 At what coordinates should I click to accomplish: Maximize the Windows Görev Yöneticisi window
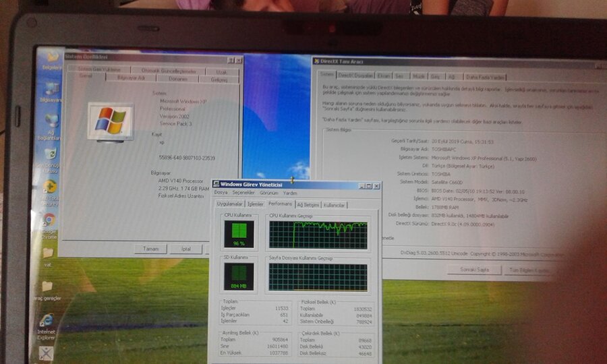[x=369, y=186]
